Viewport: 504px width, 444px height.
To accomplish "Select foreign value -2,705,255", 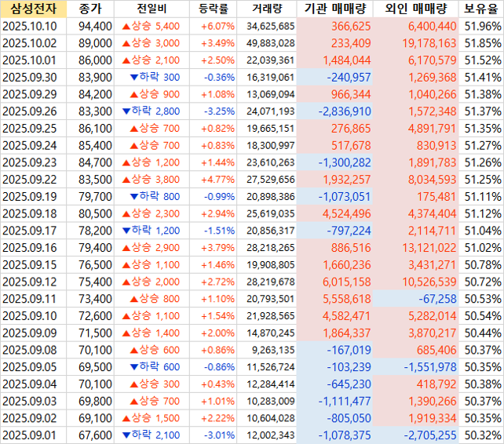I will pyautogui.click(x=416, y=435).
